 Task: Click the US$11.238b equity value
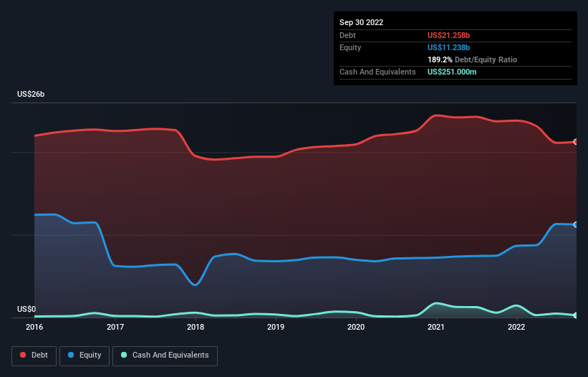tap(448, 47)
